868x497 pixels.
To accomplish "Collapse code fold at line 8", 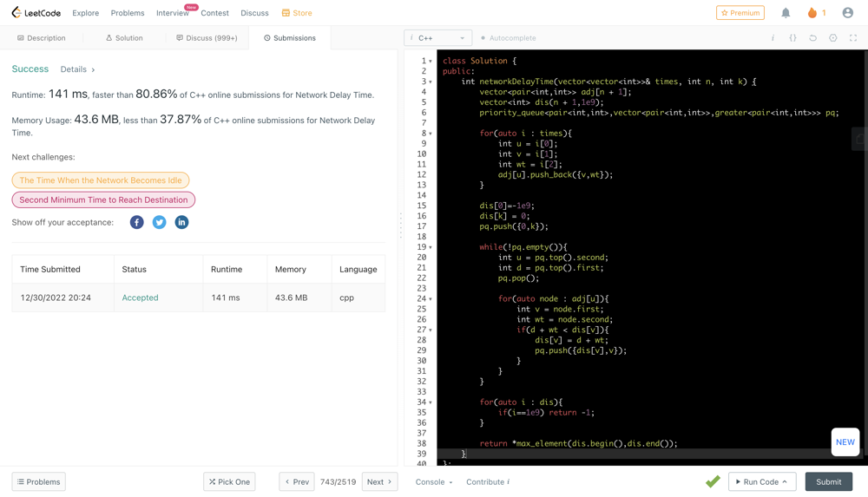I will click(431, 134).
